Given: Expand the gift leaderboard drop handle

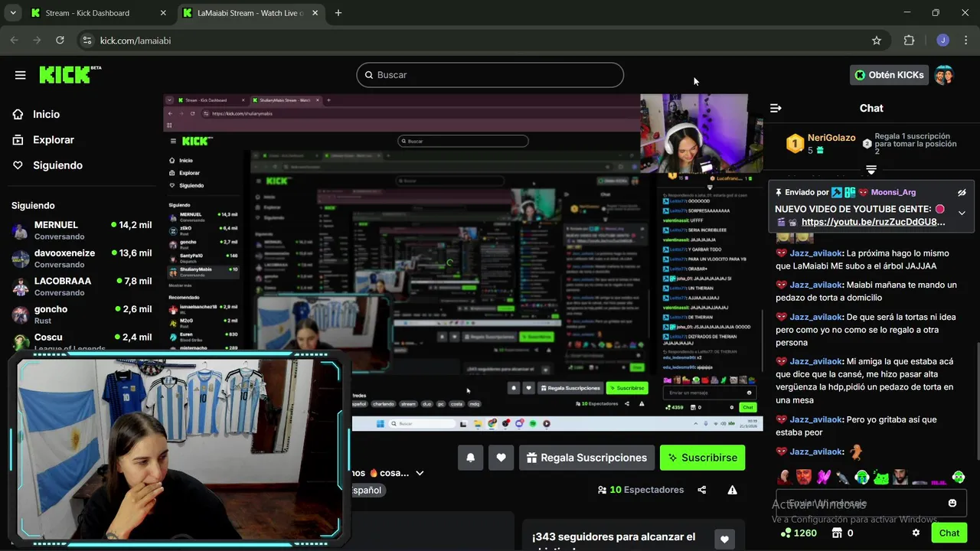Looking at the screenshot, I should coord(871,169).
